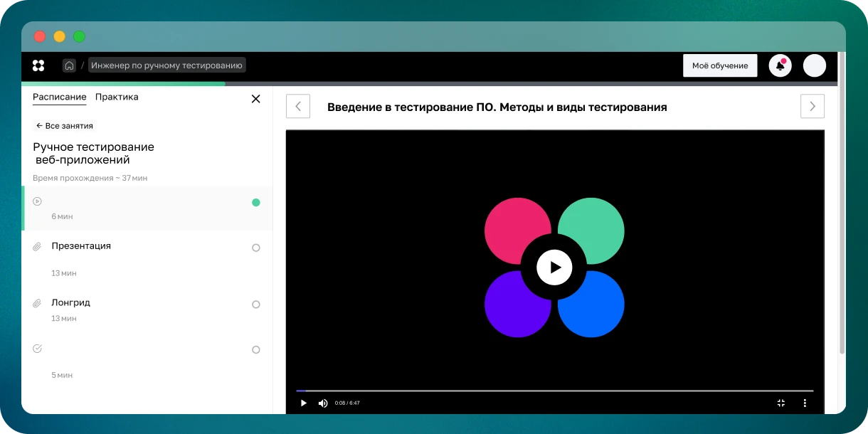Toggle completion circle for Презентация

click(x=256, y=248)
